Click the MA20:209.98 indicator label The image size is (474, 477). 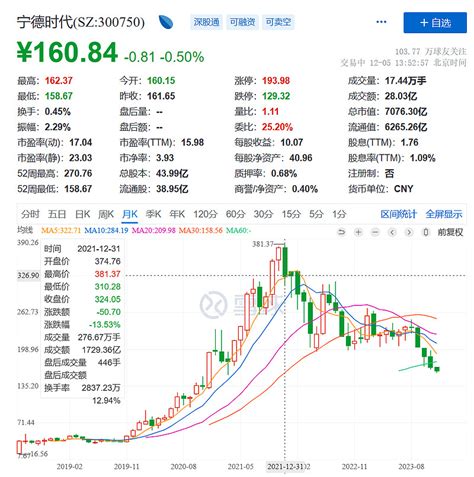154,230
